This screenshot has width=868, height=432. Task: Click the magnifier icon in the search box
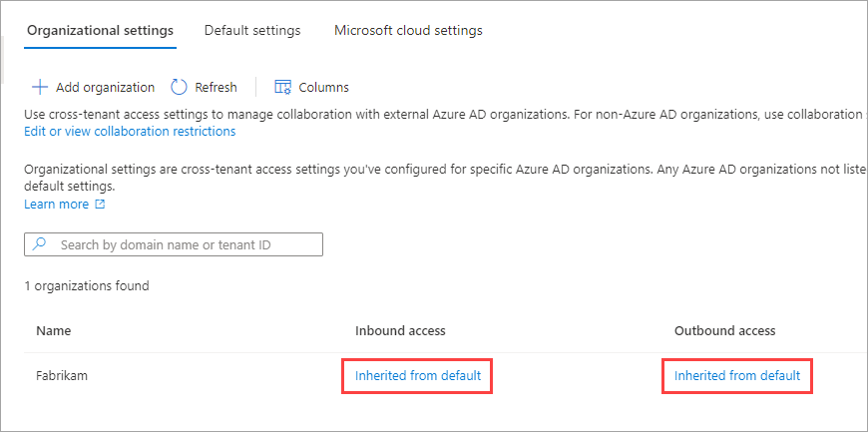coord(40,244)
